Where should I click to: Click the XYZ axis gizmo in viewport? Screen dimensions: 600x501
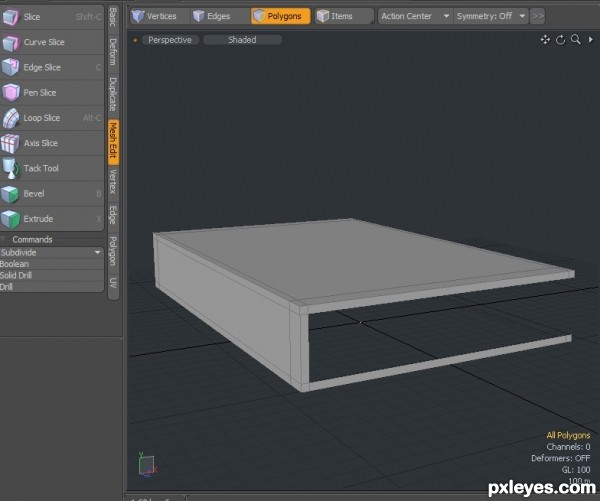[x=147, y=465]
